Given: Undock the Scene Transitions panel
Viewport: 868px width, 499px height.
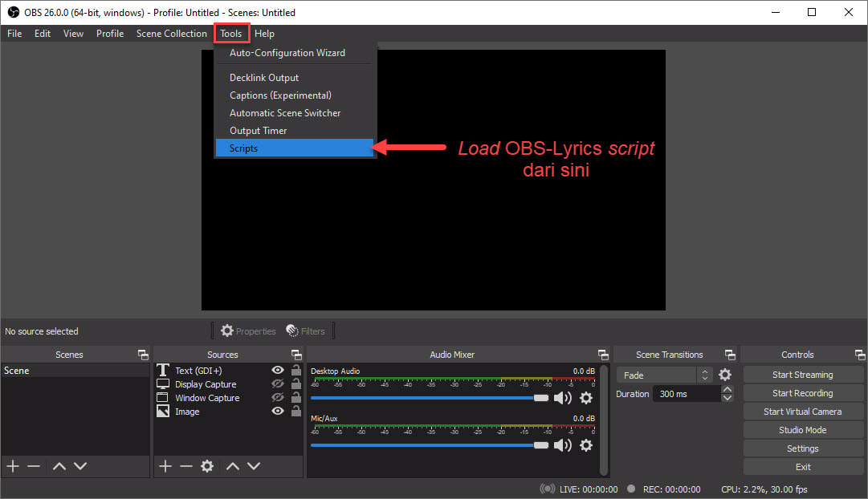Looking at the screenshot, I should 730,355.
